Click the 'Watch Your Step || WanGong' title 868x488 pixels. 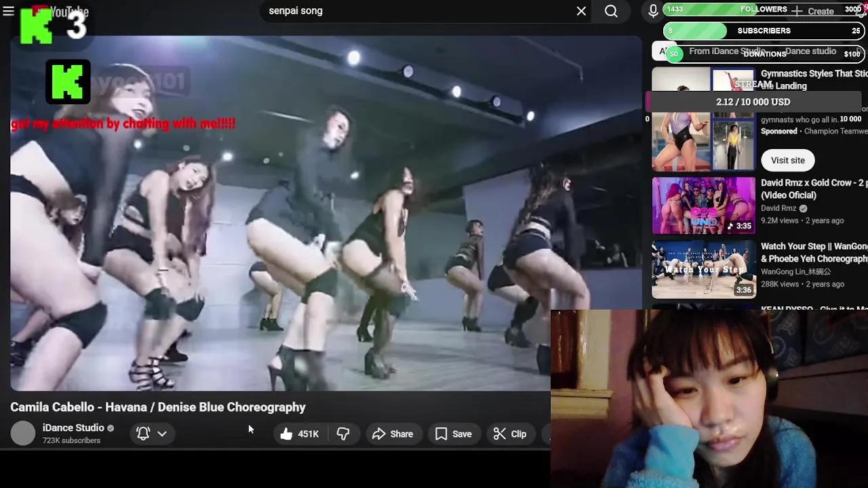814,253
